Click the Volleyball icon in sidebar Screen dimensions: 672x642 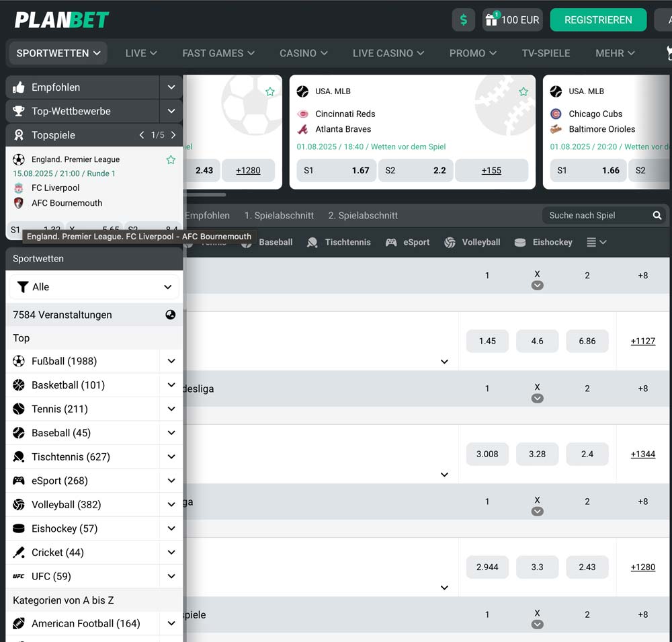(x=18, y=505)
